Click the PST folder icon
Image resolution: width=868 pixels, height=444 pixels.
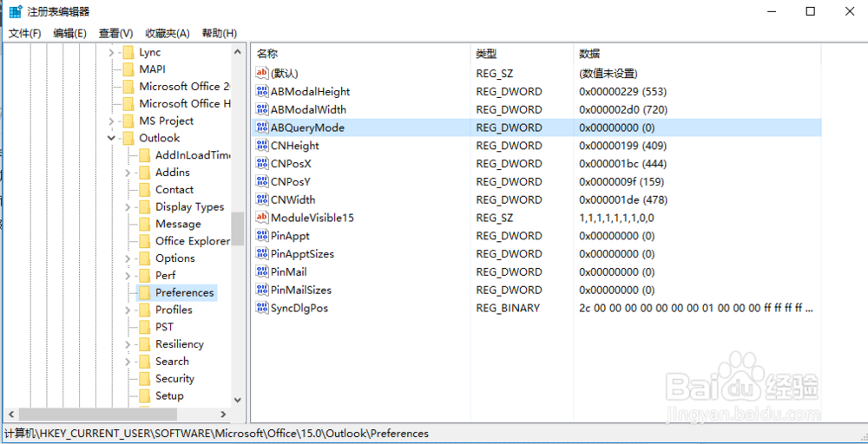click(144, 327)
